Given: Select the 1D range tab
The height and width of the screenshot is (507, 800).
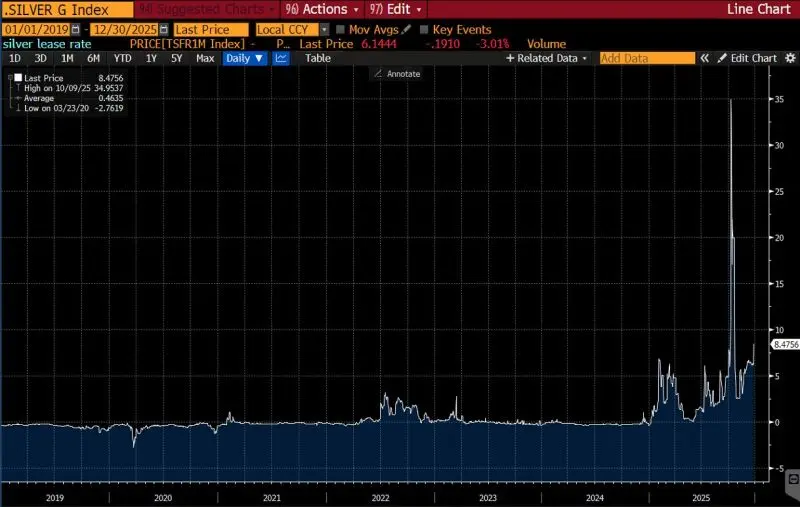Looking at the screenshot, I should click(15, 58).
